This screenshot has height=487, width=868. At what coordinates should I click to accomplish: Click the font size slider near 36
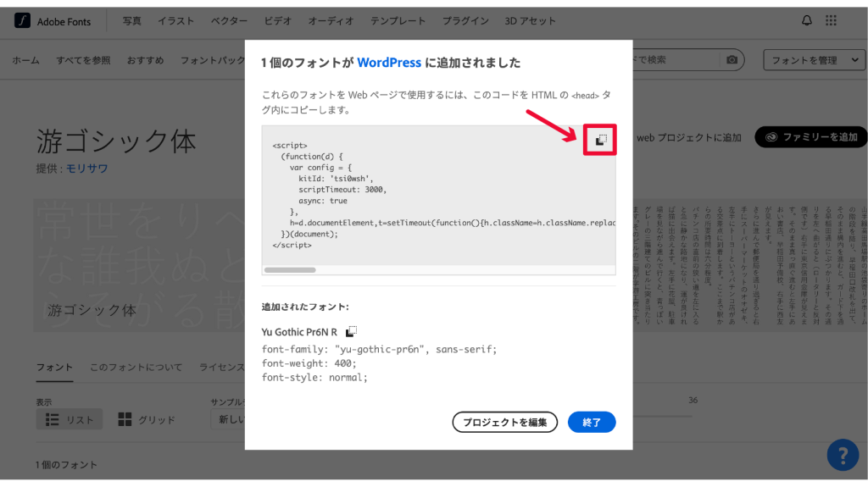(x=663, y=416)
